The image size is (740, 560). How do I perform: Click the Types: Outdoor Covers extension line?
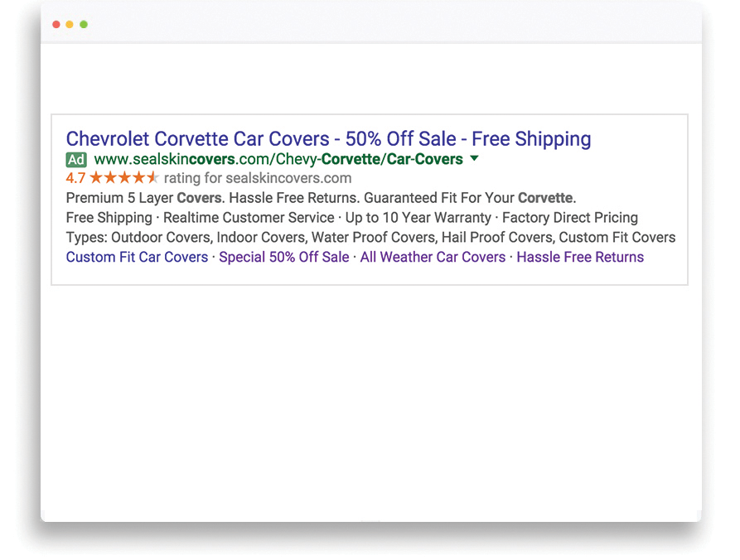(x=370, y=237)
